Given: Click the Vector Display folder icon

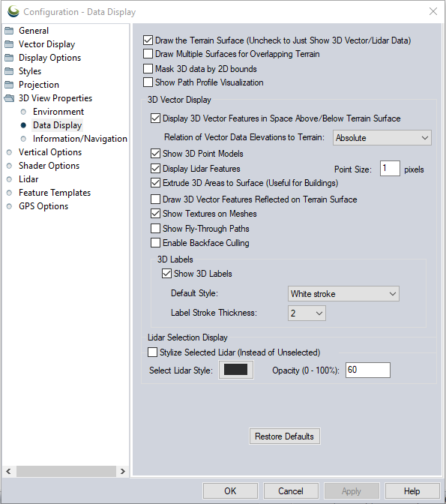Looking at the screenshot, I should pyautogui.click(x=9, y=44).
